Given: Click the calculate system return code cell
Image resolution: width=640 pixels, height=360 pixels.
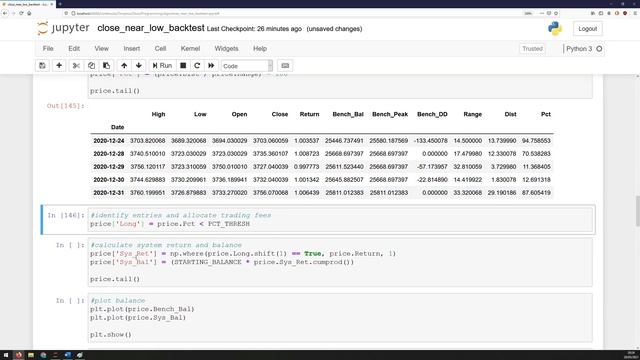Looking at the screenshot, I should tap(340, 262).
